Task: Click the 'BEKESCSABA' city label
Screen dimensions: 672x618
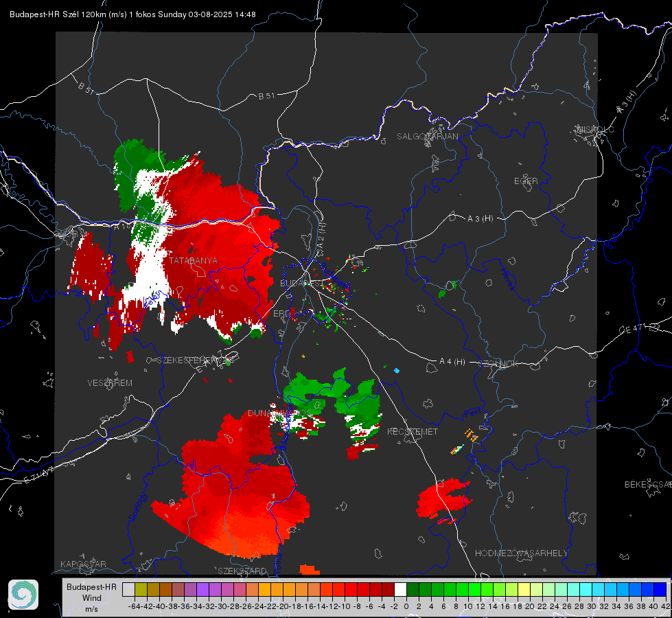Action: tap(648, 485)
